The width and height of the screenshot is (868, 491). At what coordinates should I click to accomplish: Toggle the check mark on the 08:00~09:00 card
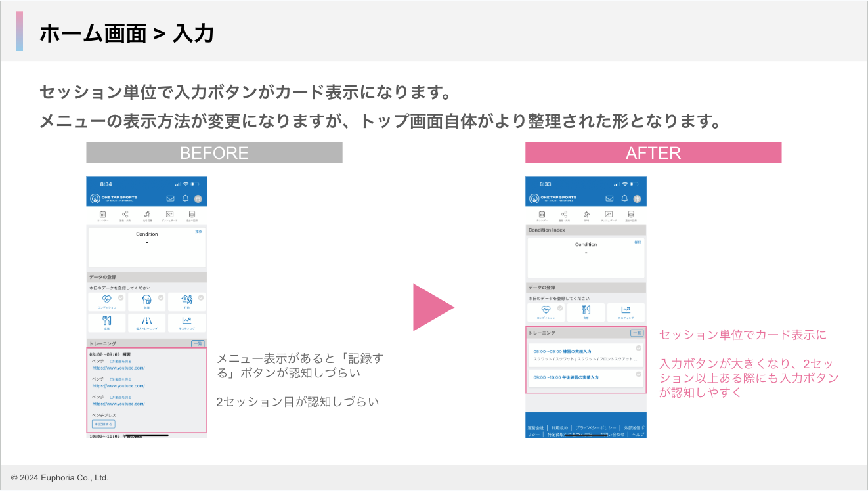pos(639,349)
